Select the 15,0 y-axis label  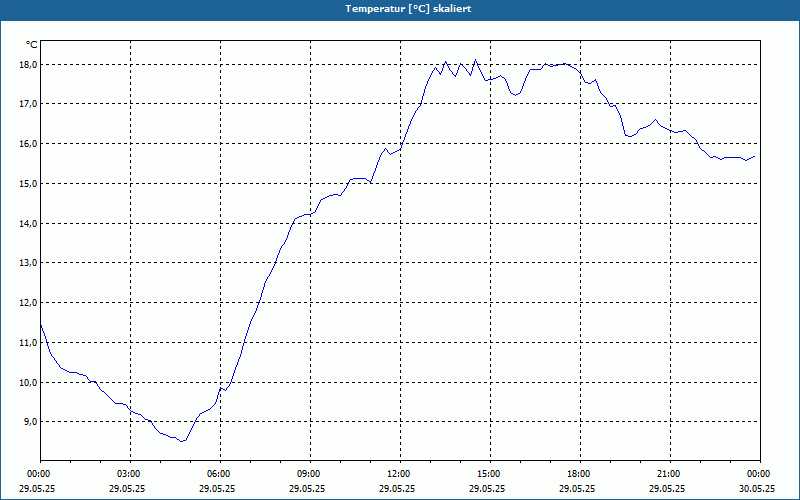[28, 183]
